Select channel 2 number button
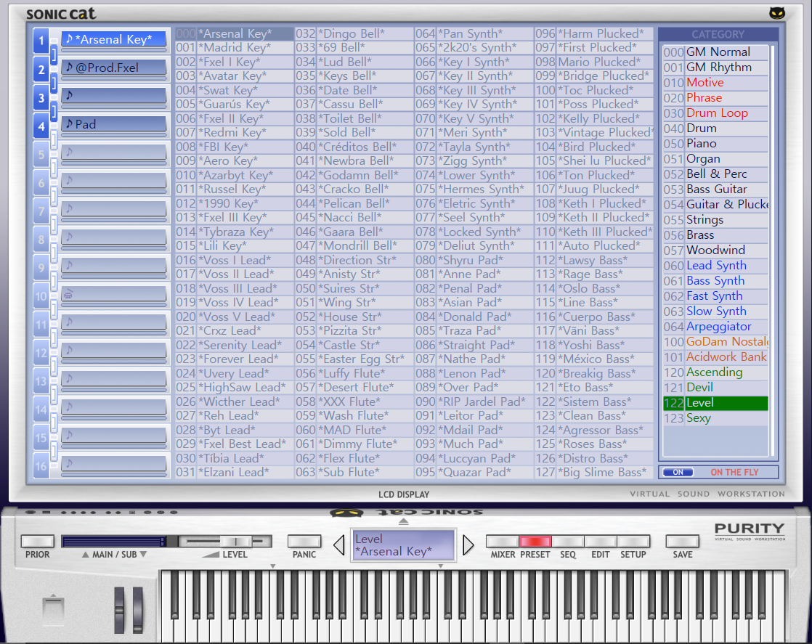 [41, 70]
